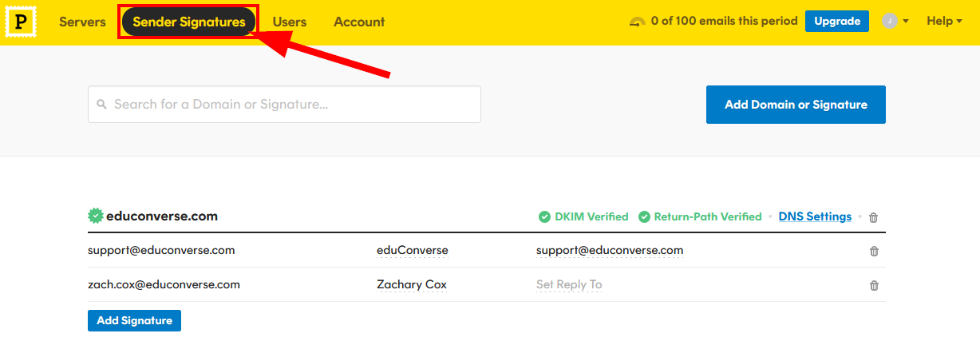Edit the support@educonverse.com reply-to address
Viewport: 980px width, 361px height.
coord(610,250)
